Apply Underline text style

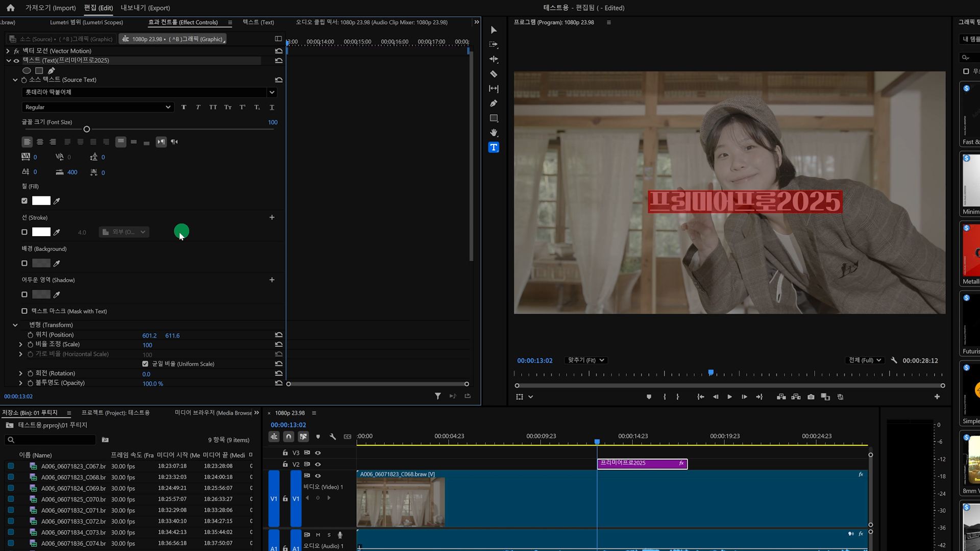(272, 107)
